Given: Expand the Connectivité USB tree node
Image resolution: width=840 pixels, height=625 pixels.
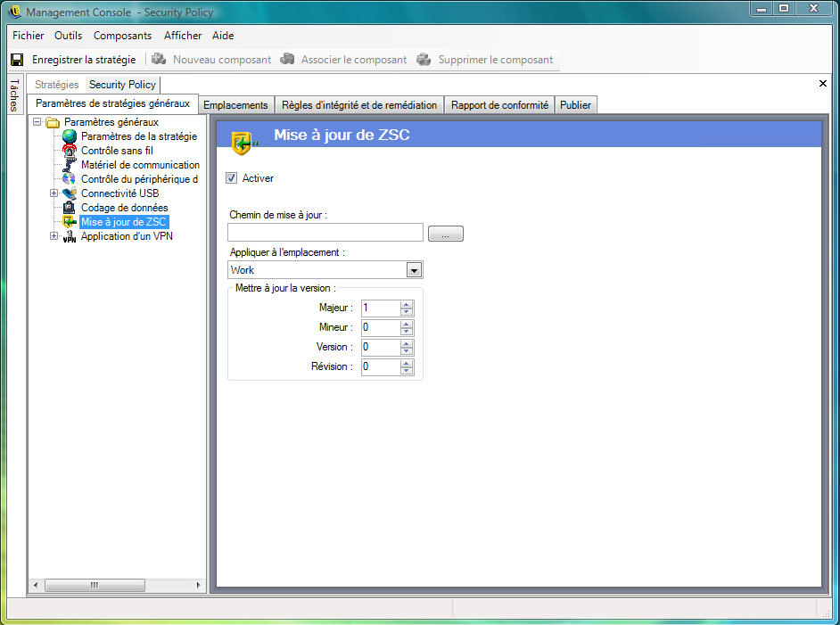Looking at the screenshot, I should coord(54,193).
